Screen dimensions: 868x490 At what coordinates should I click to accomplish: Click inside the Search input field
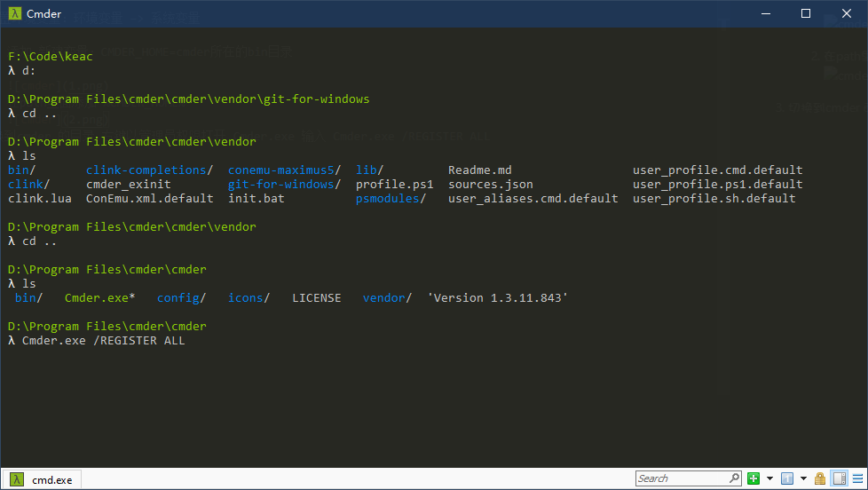(x=679, y=478)
